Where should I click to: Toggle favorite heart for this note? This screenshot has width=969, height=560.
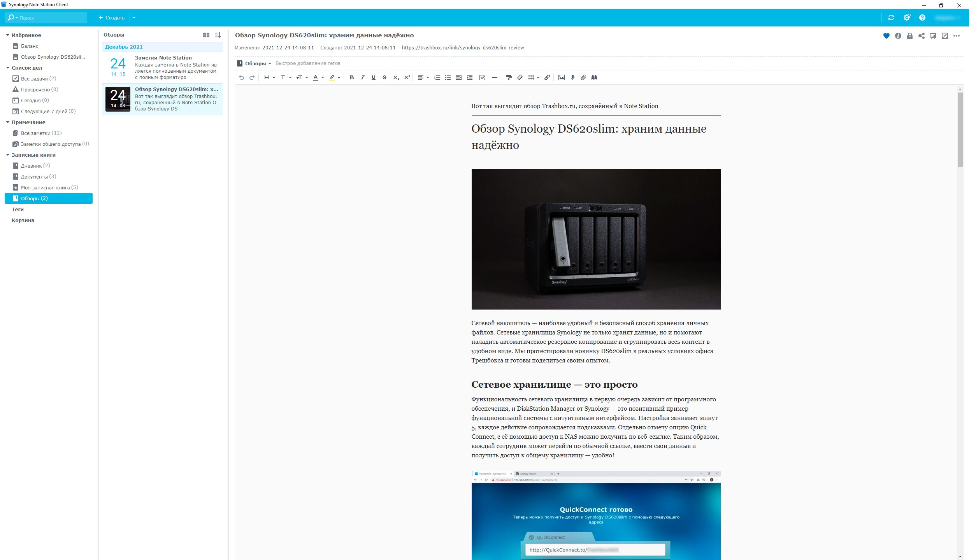point(886,36)
